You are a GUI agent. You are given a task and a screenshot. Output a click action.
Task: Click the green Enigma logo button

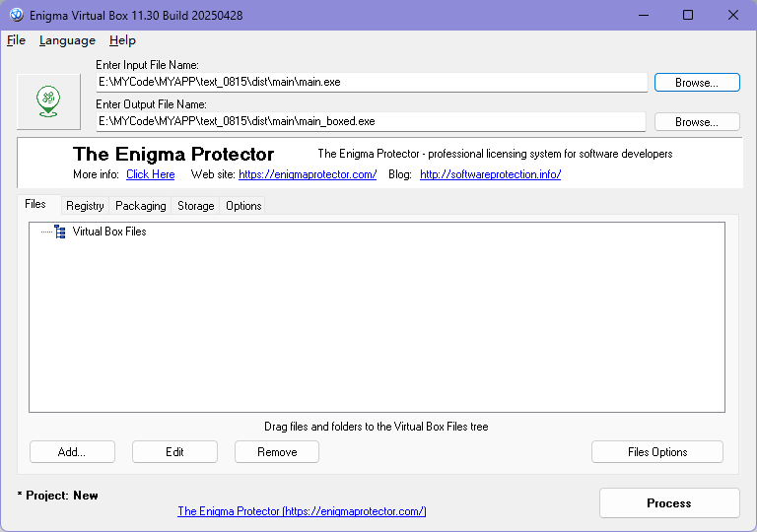(48, 101)
